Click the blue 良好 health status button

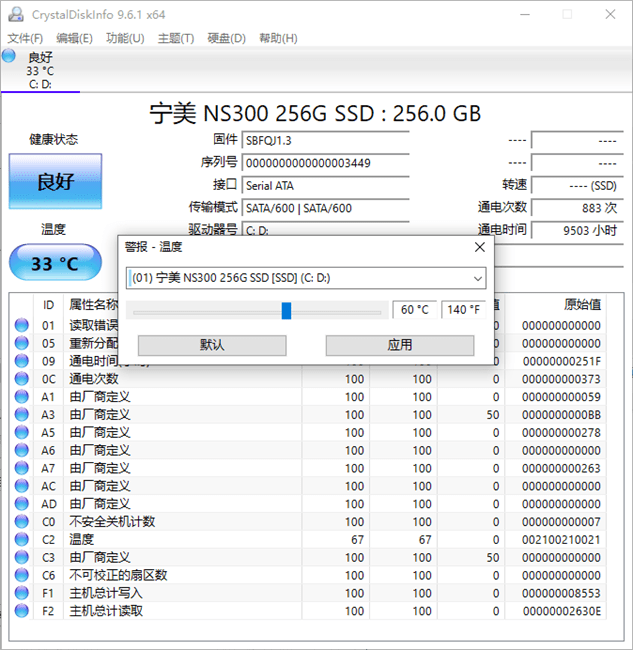click(x=55, y=181)
